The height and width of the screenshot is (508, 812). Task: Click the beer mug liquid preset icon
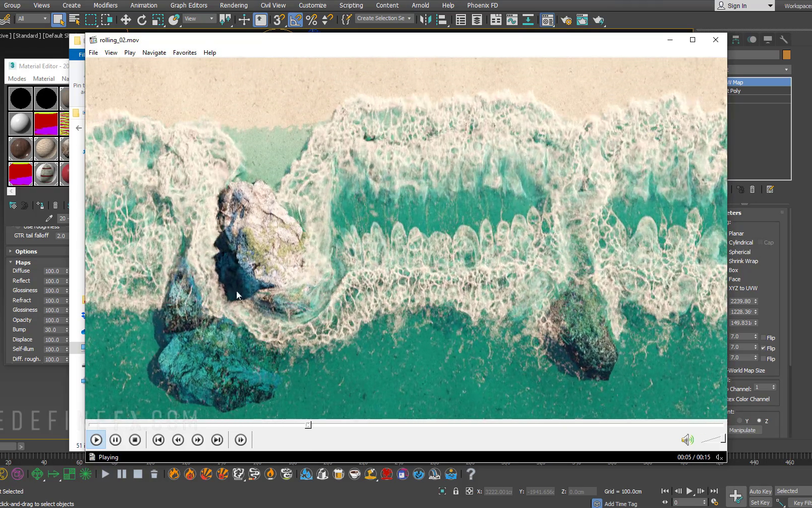339,474
